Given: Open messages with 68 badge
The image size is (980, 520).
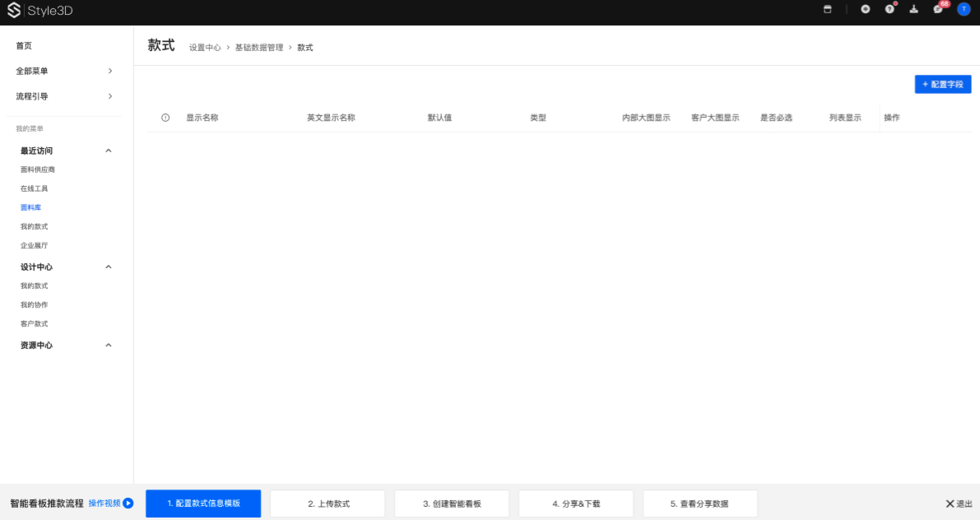Looking at the screenshot, I should coord(938,9).
